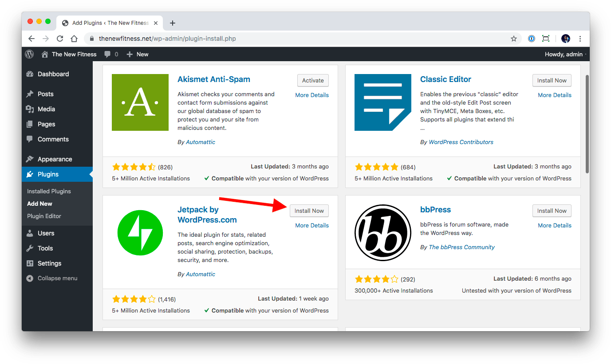
Task: Open More Details for Jetpack
Action: click(x=312, y=225)
